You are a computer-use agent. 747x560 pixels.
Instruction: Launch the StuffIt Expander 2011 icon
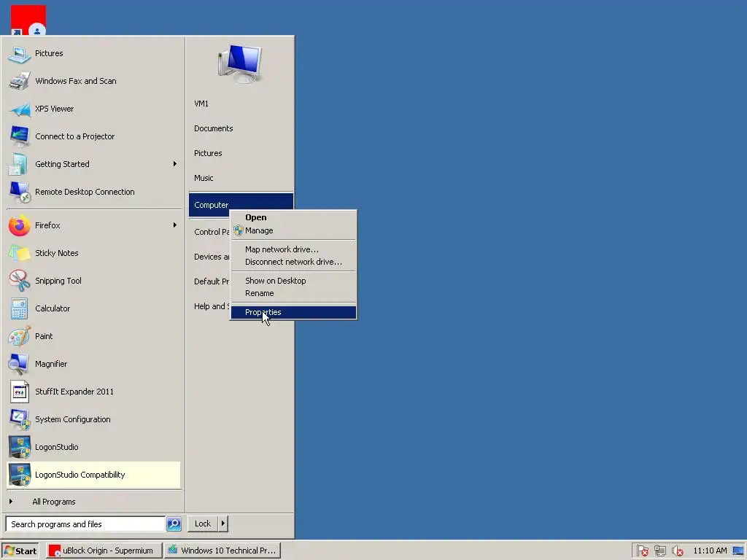pyautogui.click(x=19, y=392)
